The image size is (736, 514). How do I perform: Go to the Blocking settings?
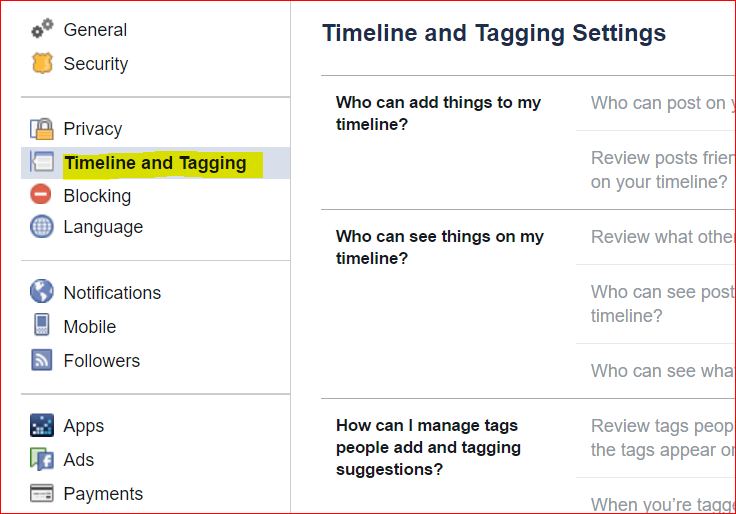click(97, 195)
